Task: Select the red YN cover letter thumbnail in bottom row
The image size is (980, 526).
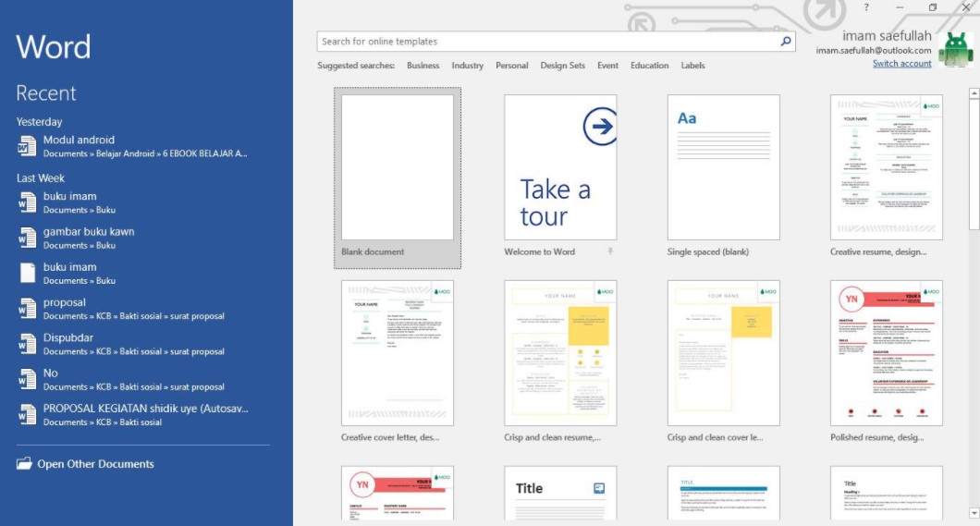Action: tap(398, 493)
